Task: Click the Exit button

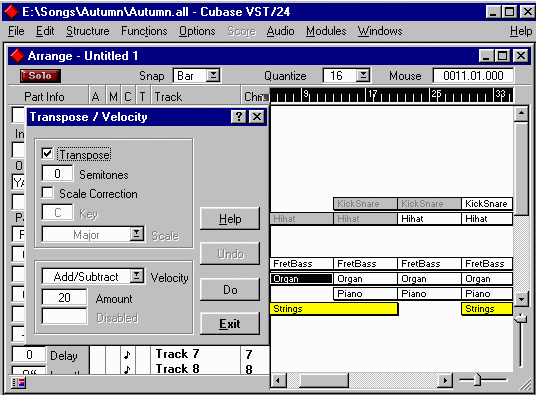Action: (x=230, y=324)
